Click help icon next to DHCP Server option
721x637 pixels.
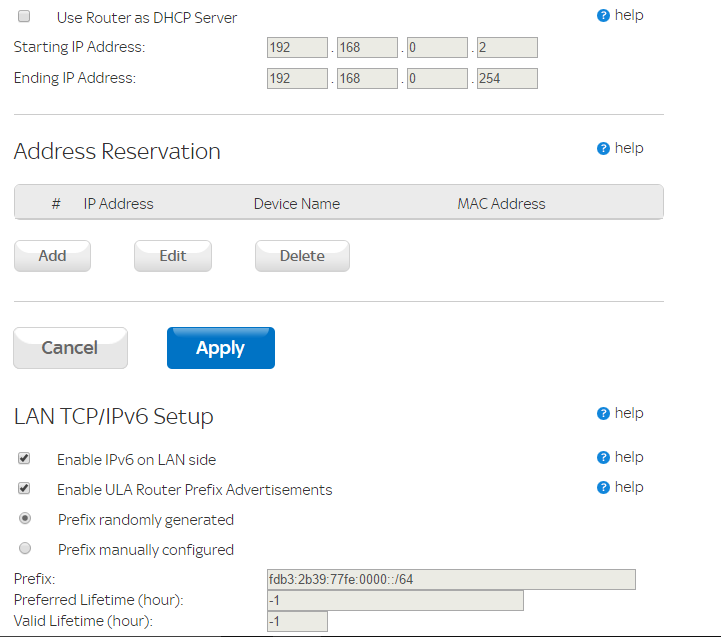click(x=603, y=16)
